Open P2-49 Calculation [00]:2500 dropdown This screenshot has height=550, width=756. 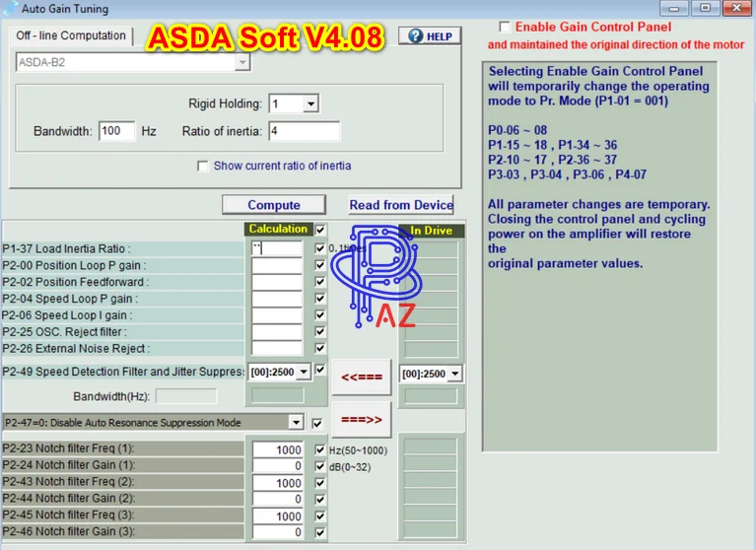pyautogui.click(x=304, y=372)
